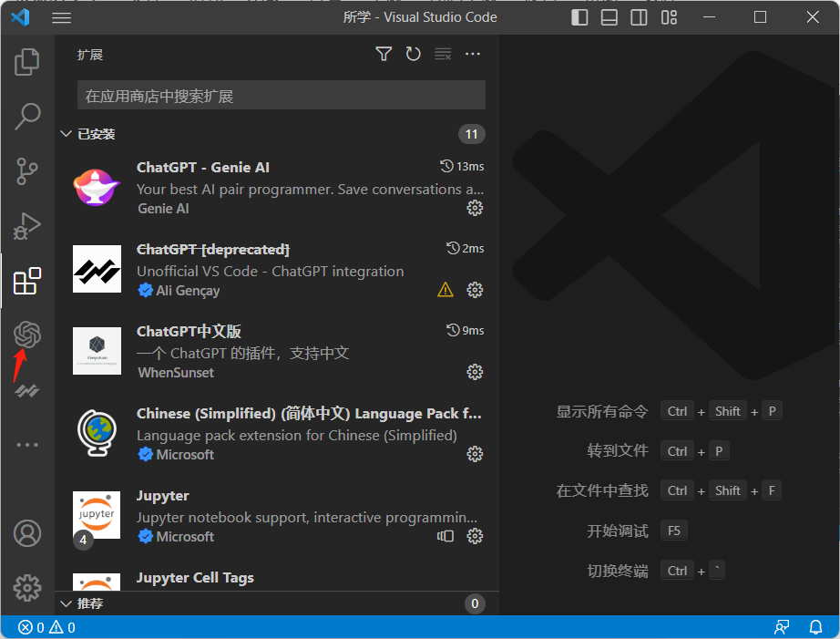Show additional activity bar views ellipsis

pos(26,445)
